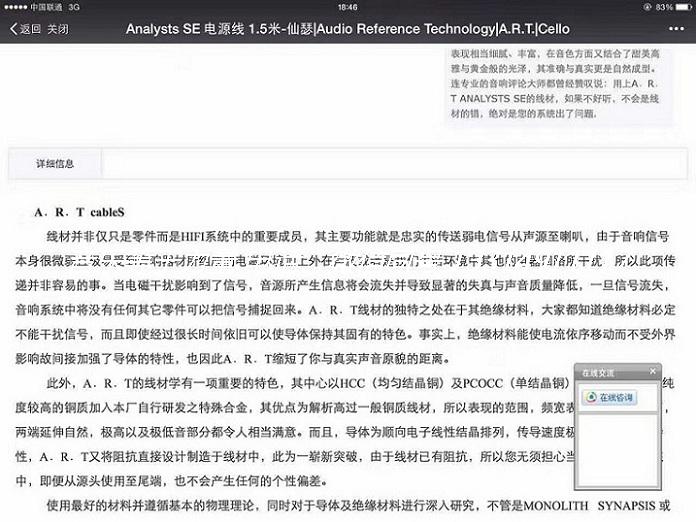Image resolution: width=696 pixels, height=522 pixels.
Task: Click the 在线咨询 online consult button
Action: (x=610, y=397)
